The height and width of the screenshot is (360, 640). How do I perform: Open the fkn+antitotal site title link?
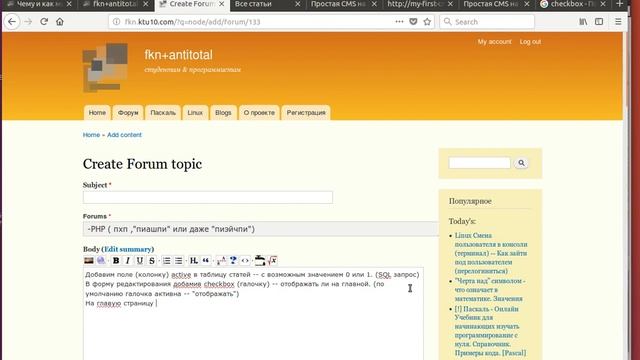tap(178, 55)
